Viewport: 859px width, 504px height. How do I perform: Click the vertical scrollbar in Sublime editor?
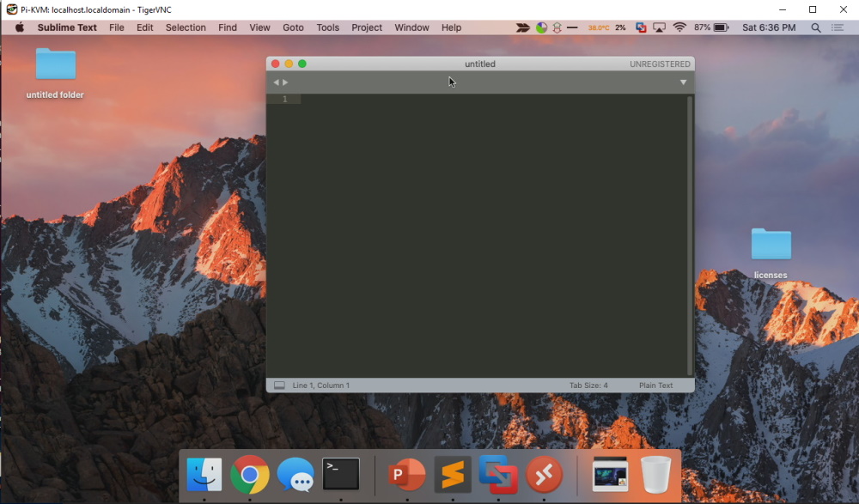click(690, 235)
